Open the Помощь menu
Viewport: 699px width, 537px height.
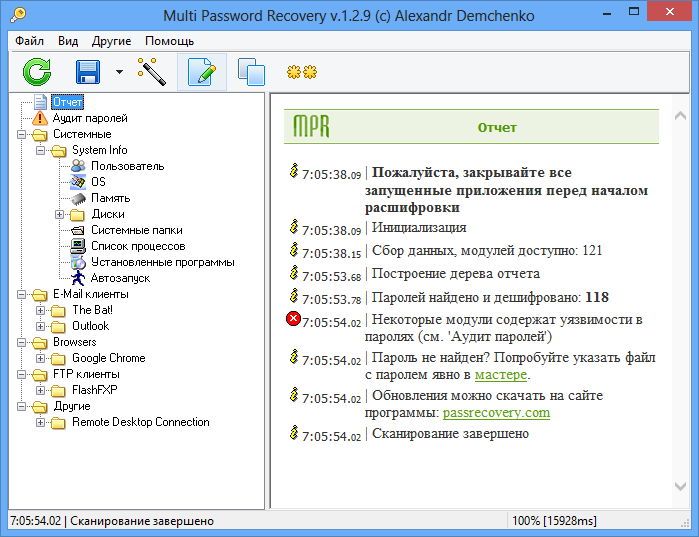(169, 41)
